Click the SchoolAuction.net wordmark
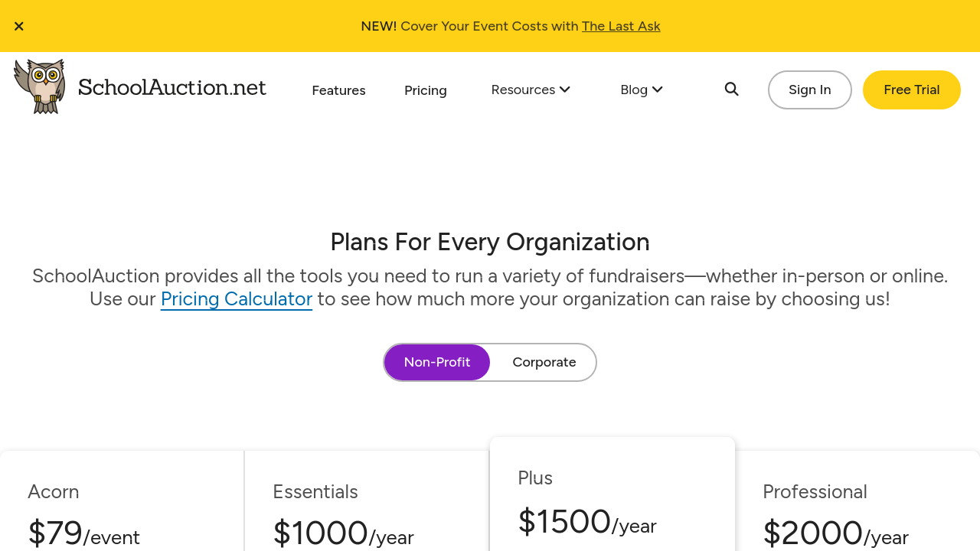This screenshot has height=551, width=980. click(x=172, y=87)
